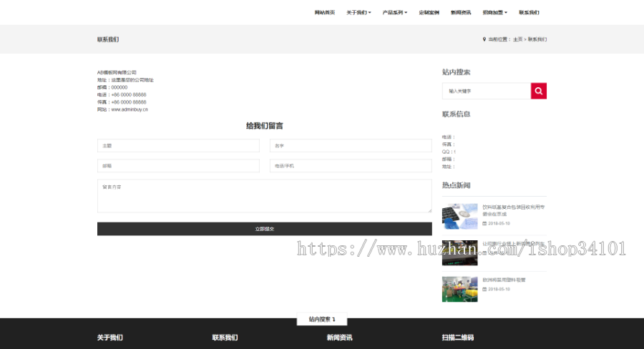The height and width of the screenshot is (349, 644).
Task: Click the red search magnifier button
Action: pyautogui.click(x=538, y=91)
